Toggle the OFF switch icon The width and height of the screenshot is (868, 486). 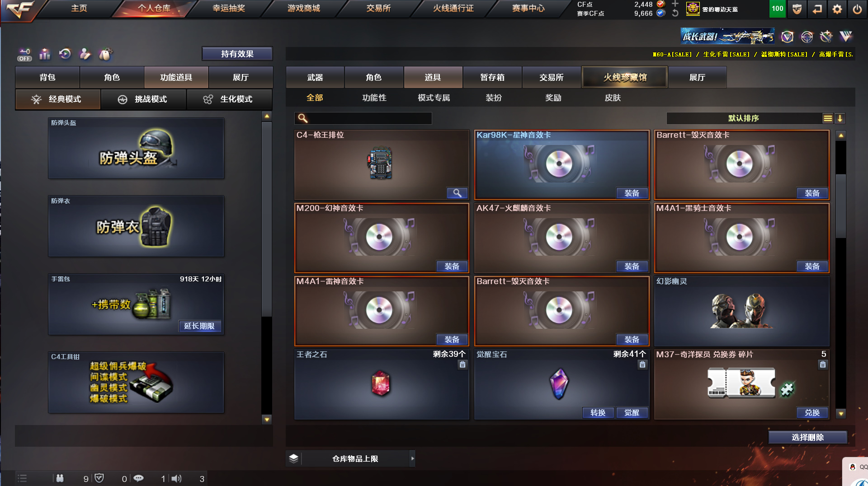pyautogui.click(x=24, y=55)
